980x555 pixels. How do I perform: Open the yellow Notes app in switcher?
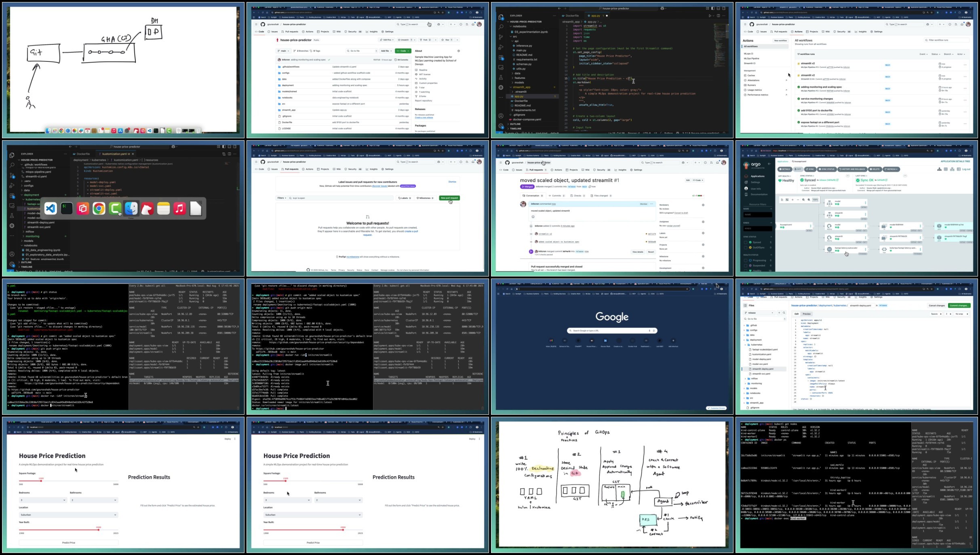coord(164,209)
